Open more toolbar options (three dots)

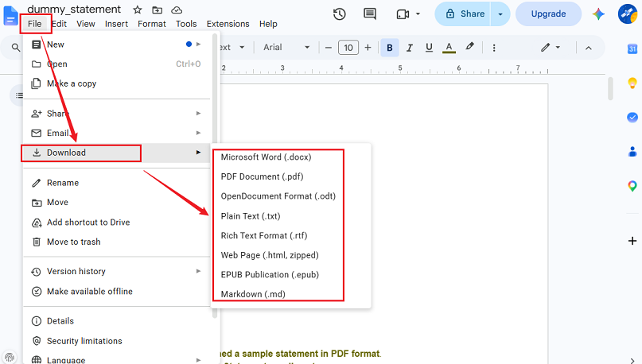point(494,48)
